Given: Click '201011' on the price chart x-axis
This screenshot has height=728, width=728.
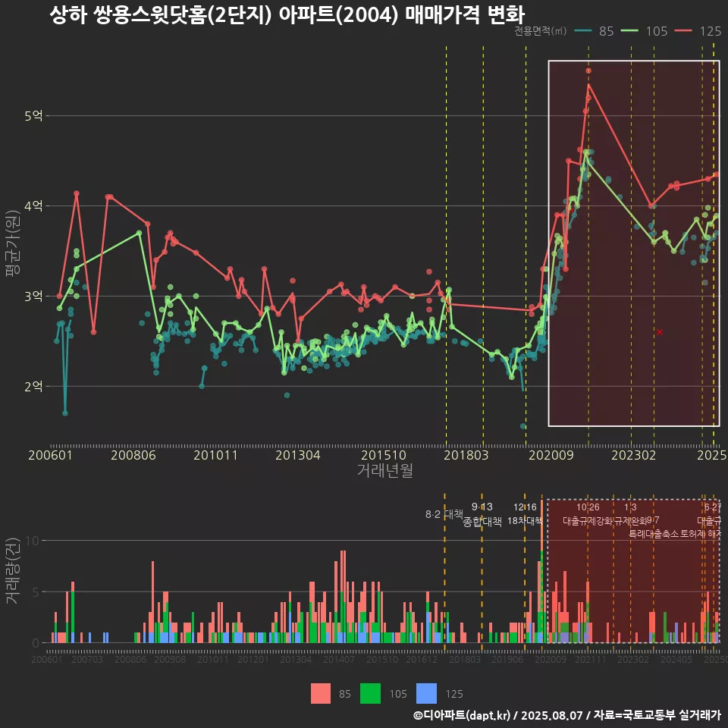Looking at the screenshot, I should click(215, 455).
